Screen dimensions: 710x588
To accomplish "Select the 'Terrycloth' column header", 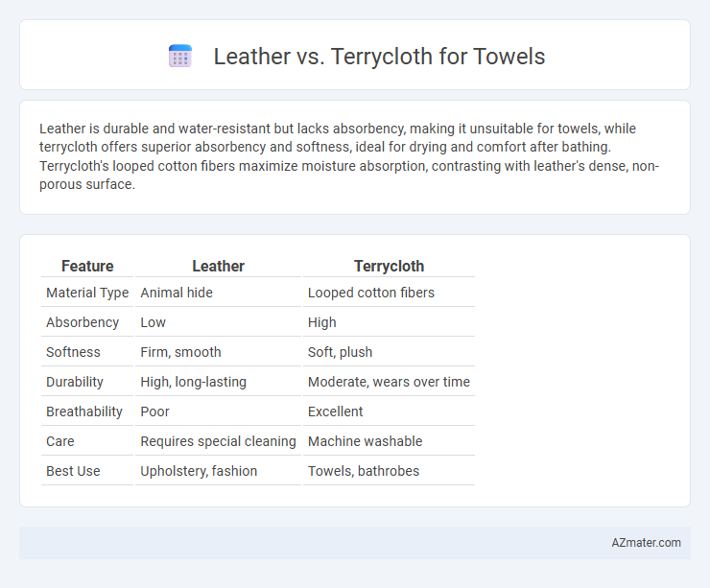I will coord(389,266).
